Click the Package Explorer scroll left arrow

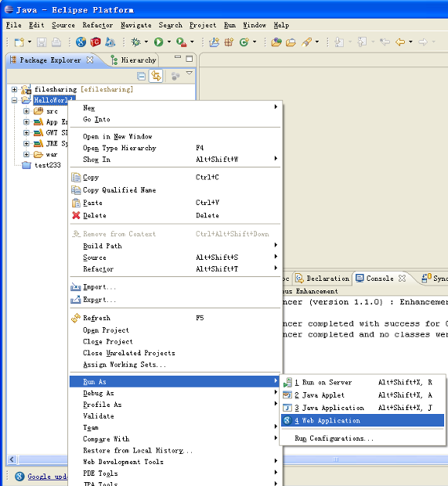click(x=12, y=459)
